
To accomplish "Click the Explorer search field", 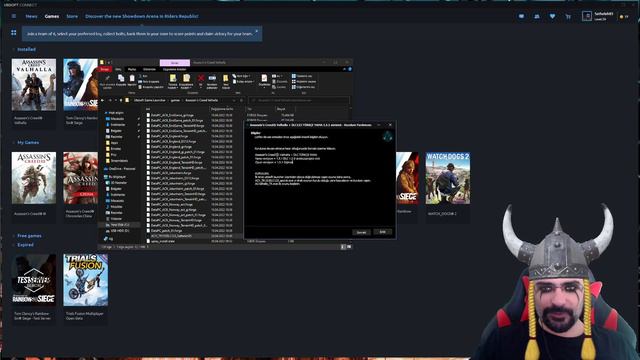I will (x=300, y=100).
